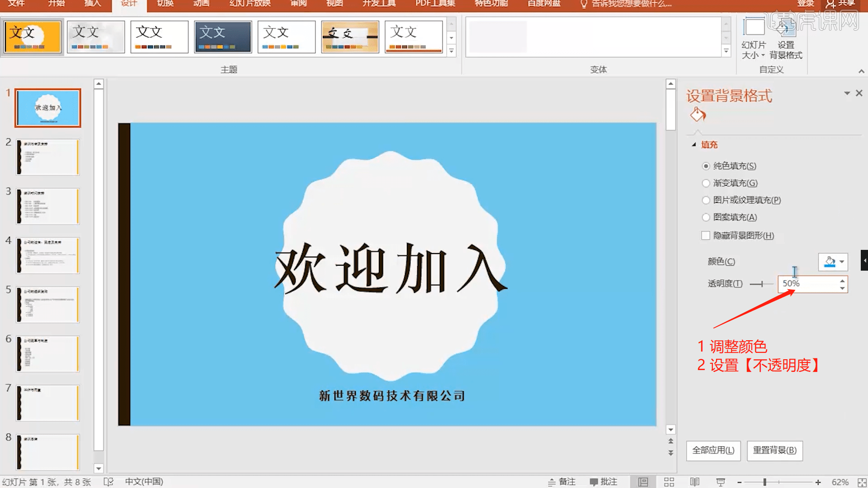868x488 pixels.
Task: Check 隐藏背景图形 checkbox
Action: [706, 235]
